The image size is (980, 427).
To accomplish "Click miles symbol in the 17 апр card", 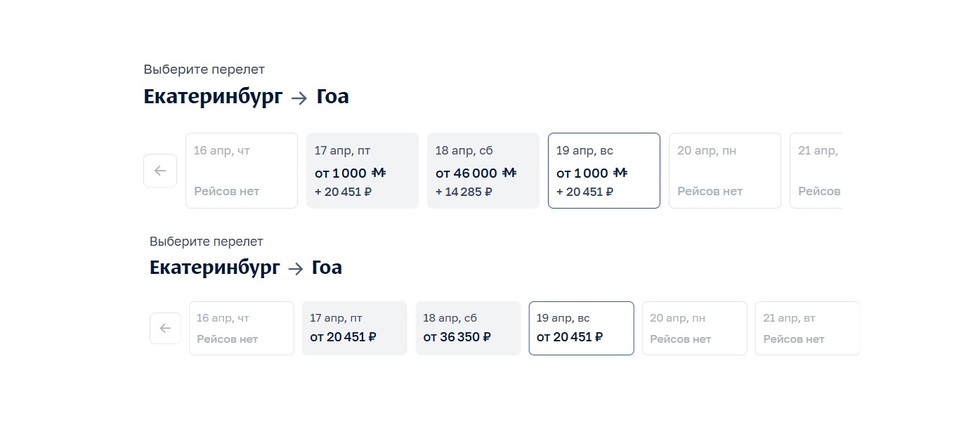I will [x=379, y=173].
